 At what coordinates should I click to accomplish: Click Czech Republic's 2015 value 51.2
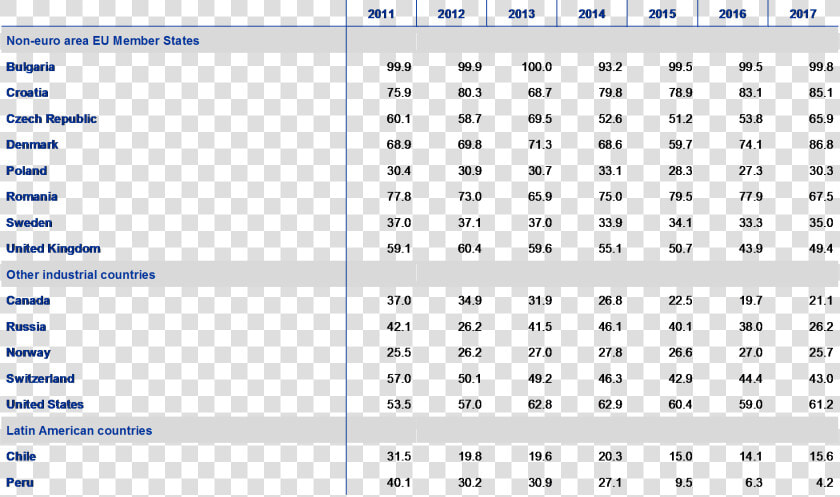click(x=680, y=119)
